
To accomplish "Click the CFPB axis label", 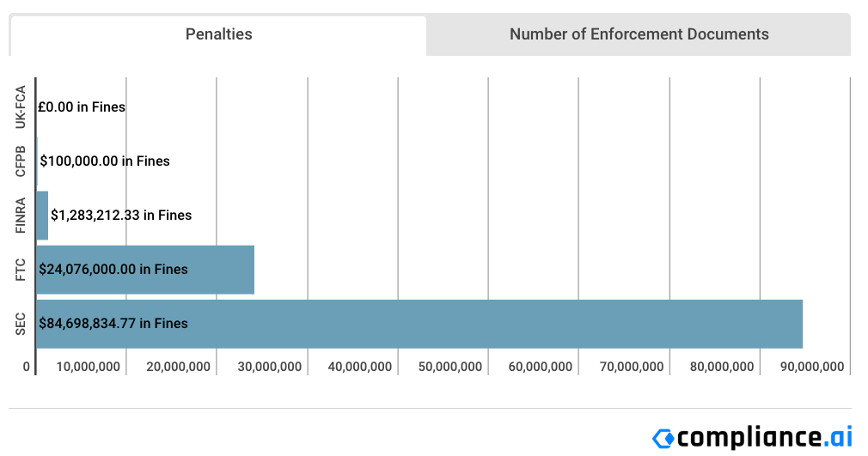I will [21, 161].
